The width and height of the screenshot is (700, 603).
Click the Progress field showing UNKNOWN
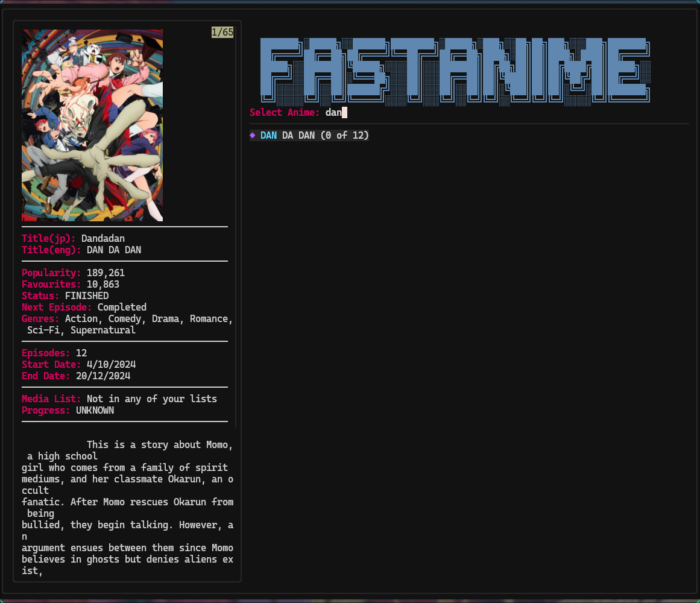pyautogui.click(x=95, y=410)
